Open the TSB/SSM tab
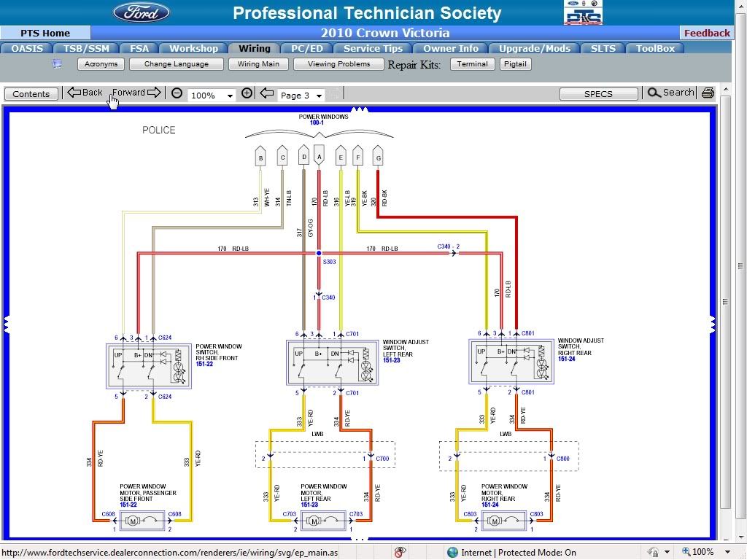This screenshot has width=747, height=560. (86, 49)
